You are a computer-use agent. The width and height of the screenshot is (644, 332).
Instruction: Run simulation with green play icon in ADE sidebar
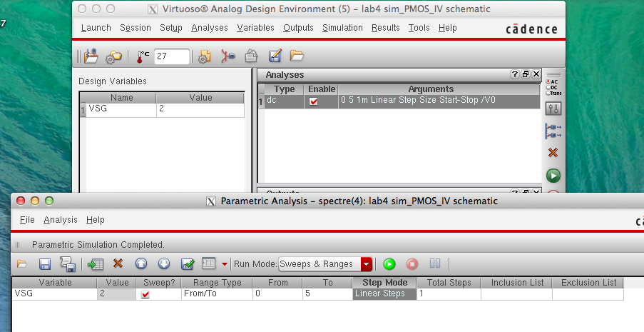click(553, 176)
